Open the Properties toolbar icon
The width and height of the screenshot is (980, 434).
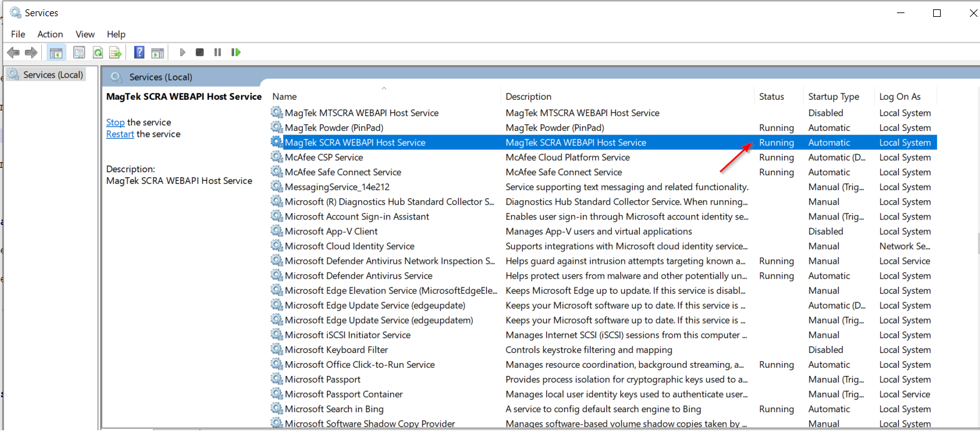(79, 52)
